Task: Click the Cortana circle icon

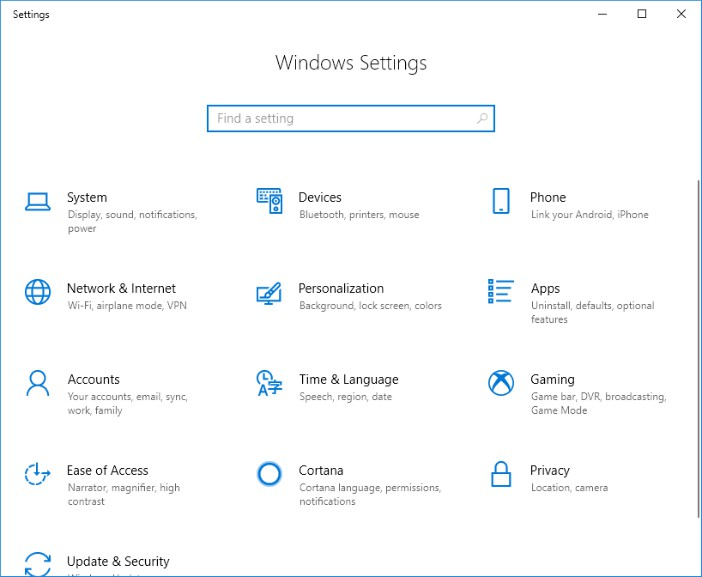Action: pyautogui.click(x=269, y=474)
